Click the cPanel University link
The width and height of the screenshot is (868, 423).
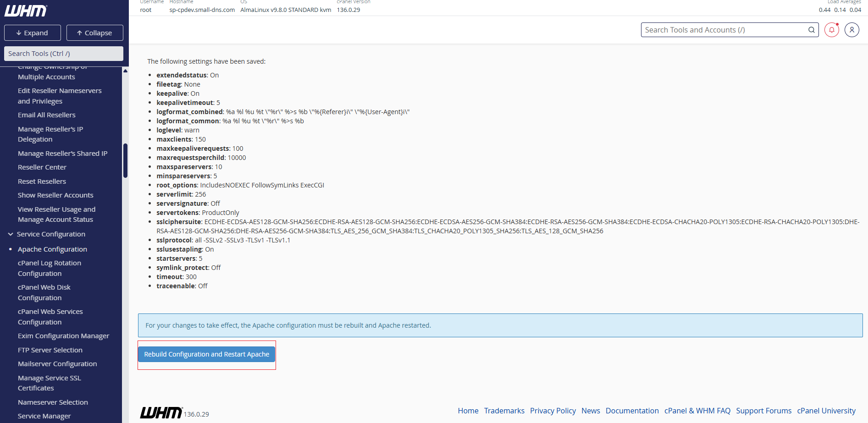826,411
